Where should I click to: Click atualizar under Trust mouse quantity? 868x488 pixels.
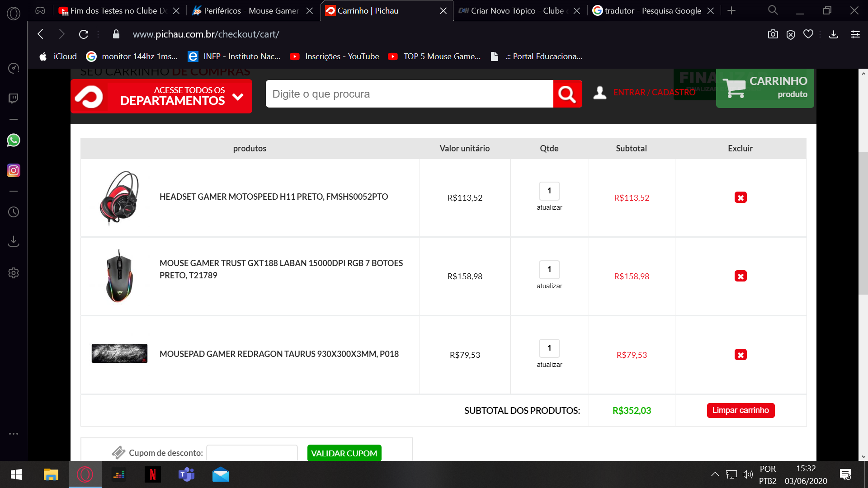click(x=549, y=286)
